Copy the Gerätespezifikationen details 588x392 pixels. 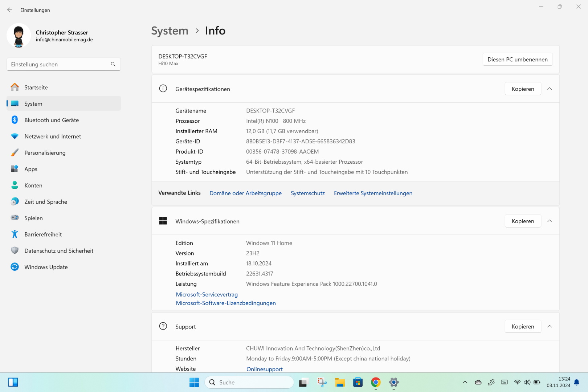pyautogui.click(x=523, y=89)
